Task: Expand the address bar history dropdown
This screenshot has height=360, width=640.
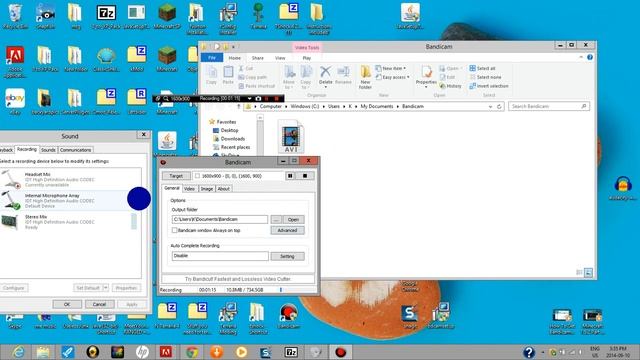Action: (490, 106)
